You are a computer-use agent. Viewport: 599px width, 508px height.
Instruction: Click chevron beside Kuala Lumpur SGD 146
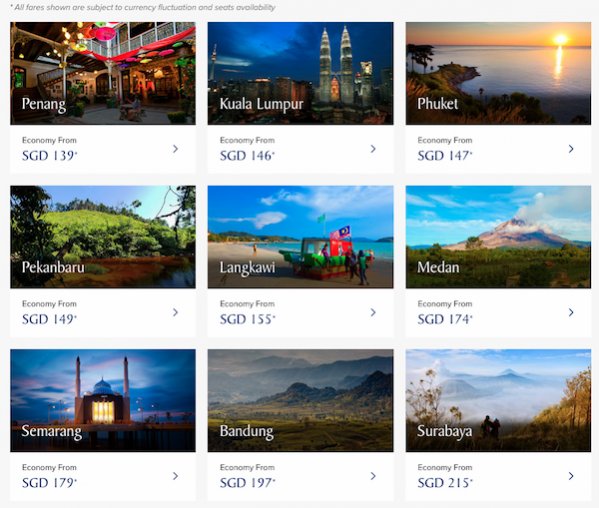point(373,149)
